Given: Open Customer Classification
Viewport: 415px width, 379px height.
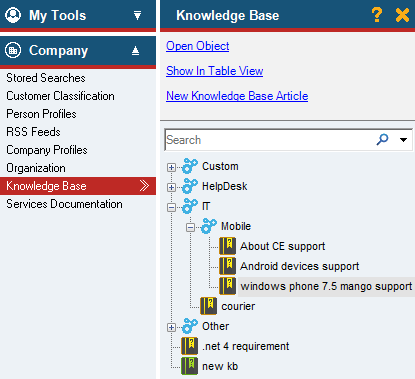Looking at the screenshot, I should [60, 96].
